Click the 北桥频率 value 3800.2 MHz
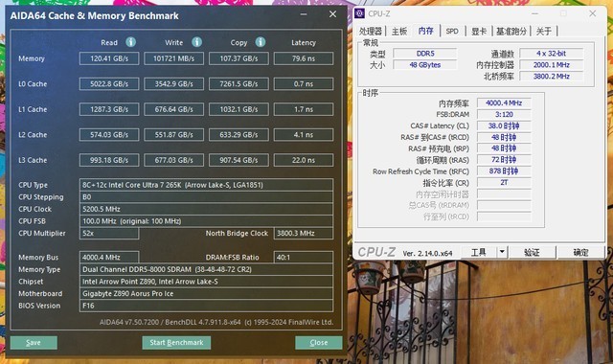 (x=552, y=77)
